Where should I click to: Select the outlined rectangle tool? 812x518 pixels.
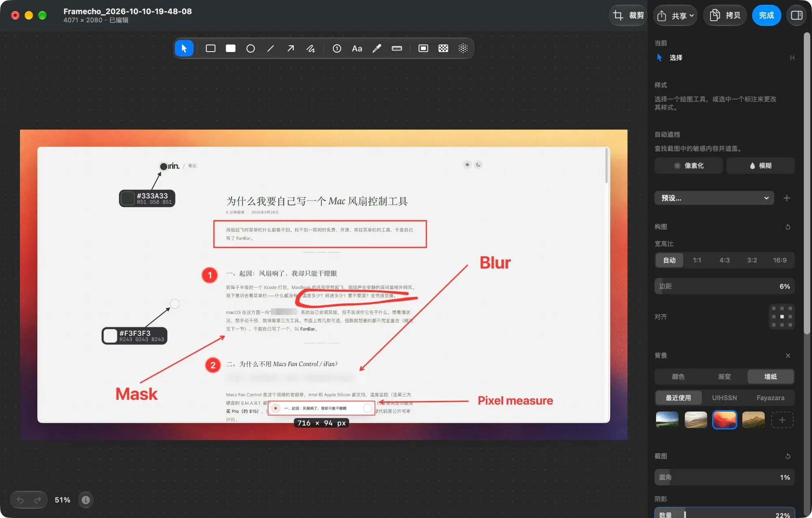click(210, 48)
